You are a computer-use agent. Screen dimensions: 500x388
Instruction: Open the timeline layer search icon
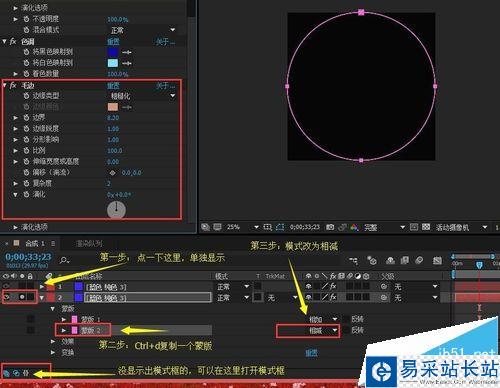(x=64, y=260)
